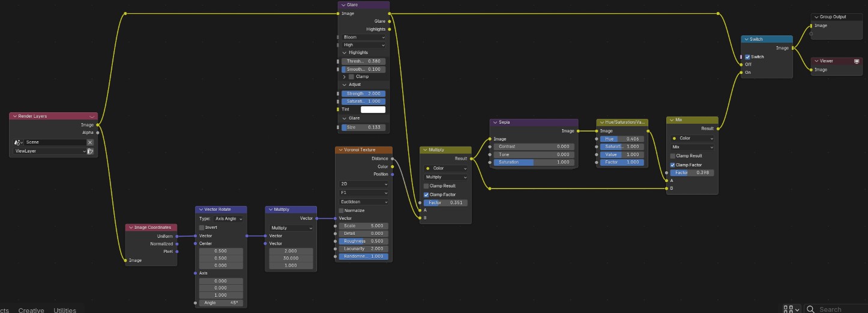This screenshot has height=313, width=868.
Task: Enable Invert in Vector Rotate
Action: (202, 228)
